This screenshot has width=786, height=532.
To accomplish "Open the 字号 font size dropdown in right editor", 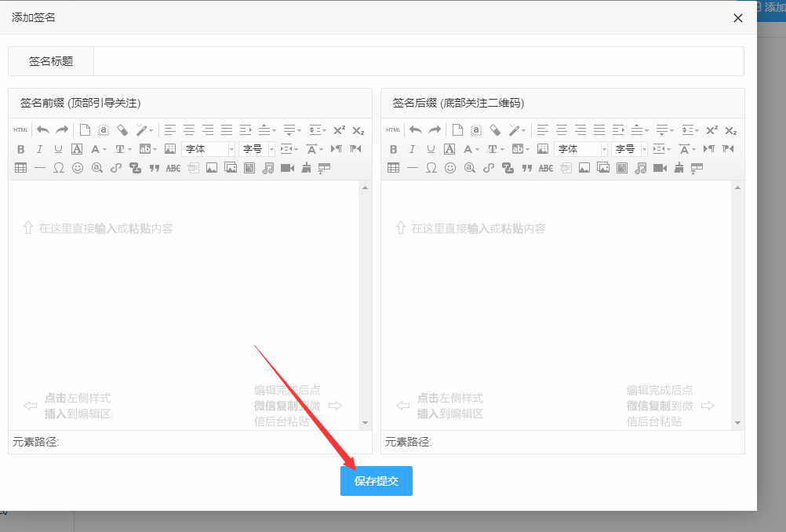I will coord(628,148).
